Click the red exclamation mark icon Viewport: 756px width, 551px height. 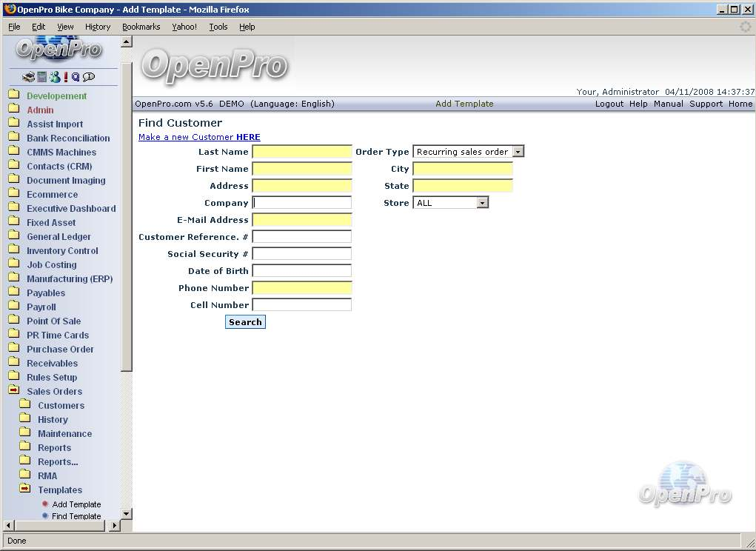(x=65, y=77)
